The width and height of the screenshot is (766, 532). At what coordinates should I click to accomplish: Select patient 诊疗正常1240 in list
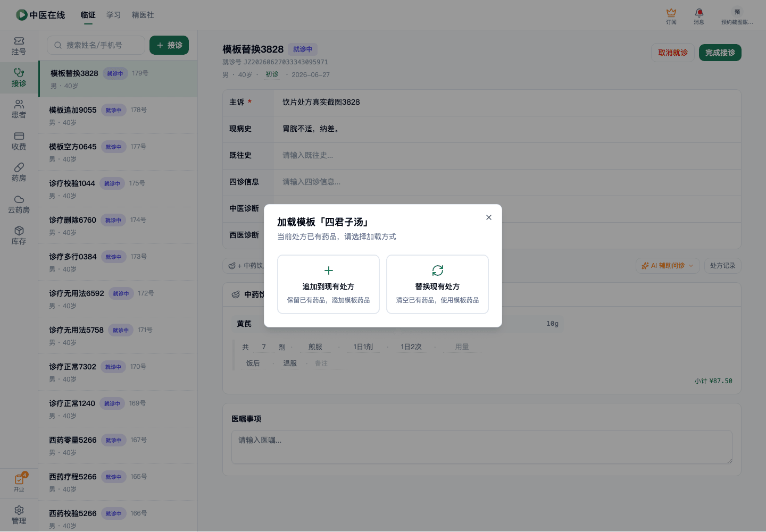tap(118, 409)
